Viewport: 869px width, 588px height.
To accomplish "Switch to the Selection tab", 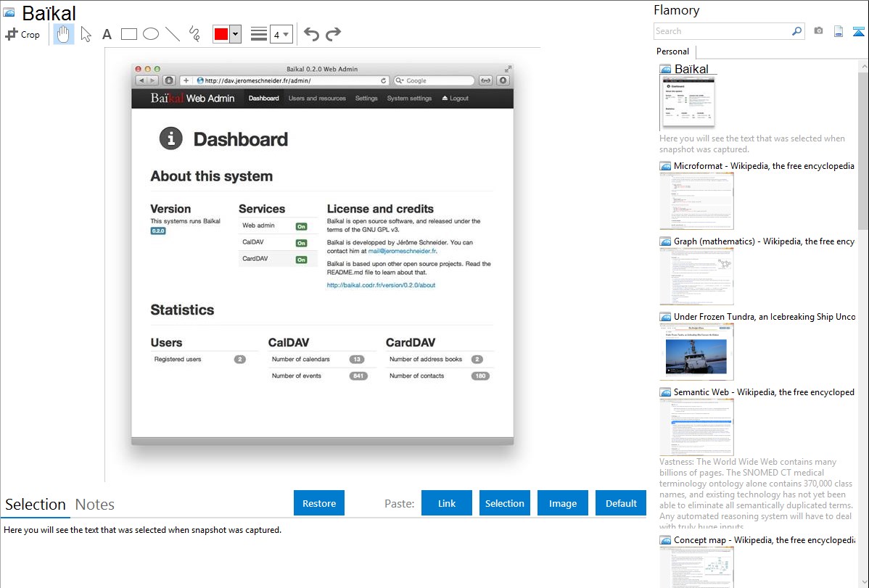I will pyautogui.click(x=36, y=505).
